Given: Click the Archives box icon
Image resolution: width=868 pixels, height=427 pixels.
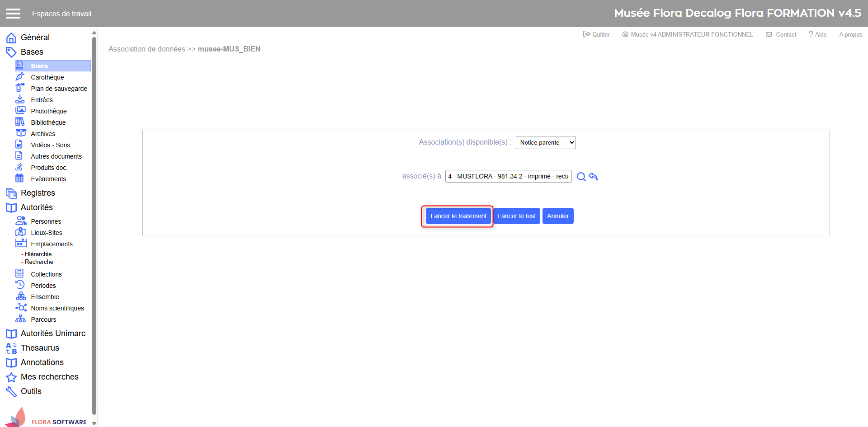Looking at the screenshot, I should (21, 133).
